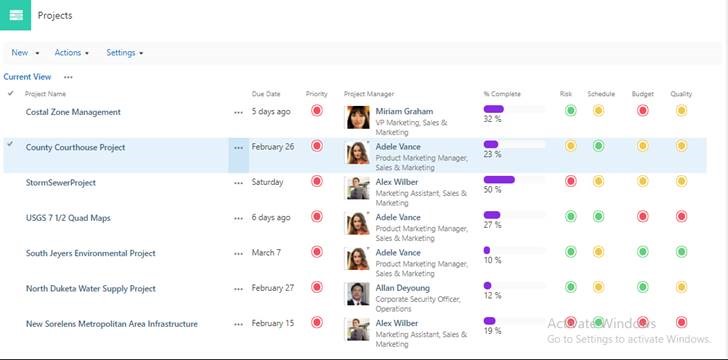Uncheck the County Courthouse Project row
728x360 pixels.
[x=10, y=144]
